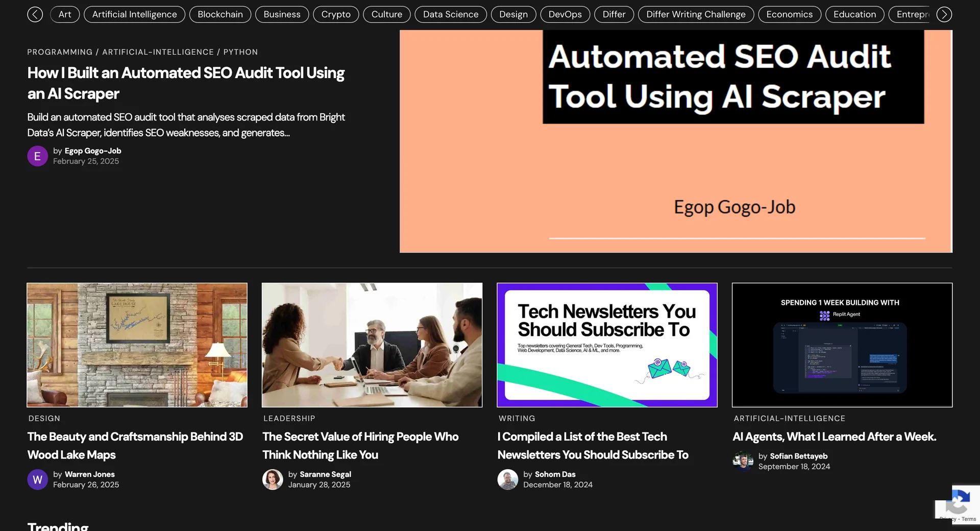Click the right arrow to scroll categories
This screenshot has width=980, height=531.
(944, 14)
